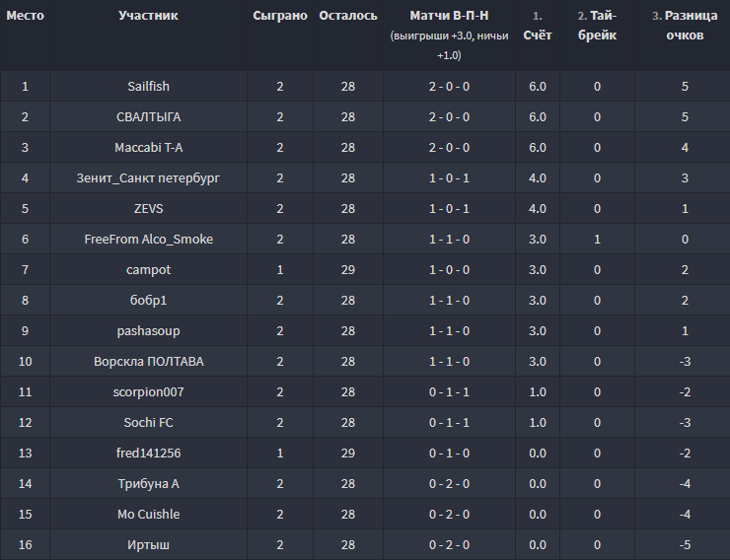Open the FreeFrom Alco_Smoke participant
The height and width of the screenshot is (560, 730).
148,240
